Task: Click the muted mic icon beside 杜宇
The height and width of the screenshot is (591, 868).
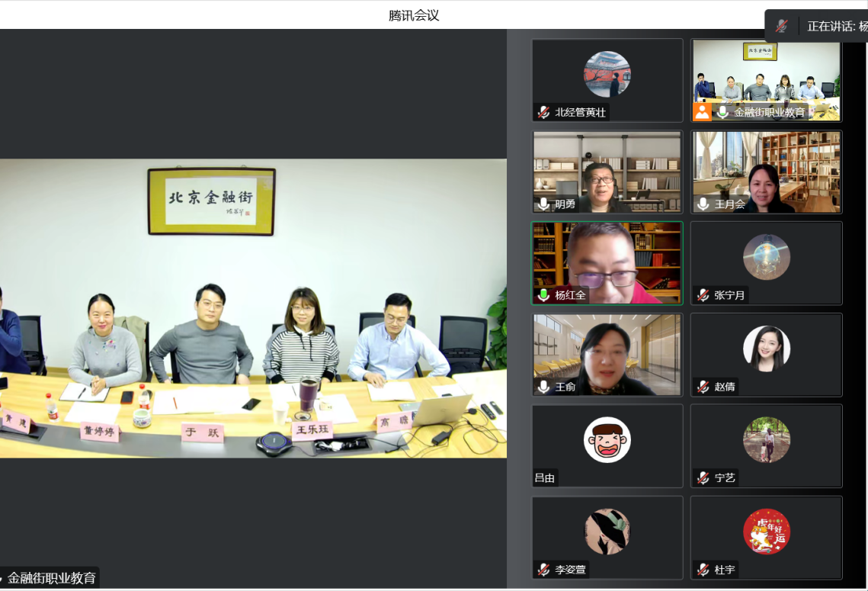Action: [x=703, y=570]
